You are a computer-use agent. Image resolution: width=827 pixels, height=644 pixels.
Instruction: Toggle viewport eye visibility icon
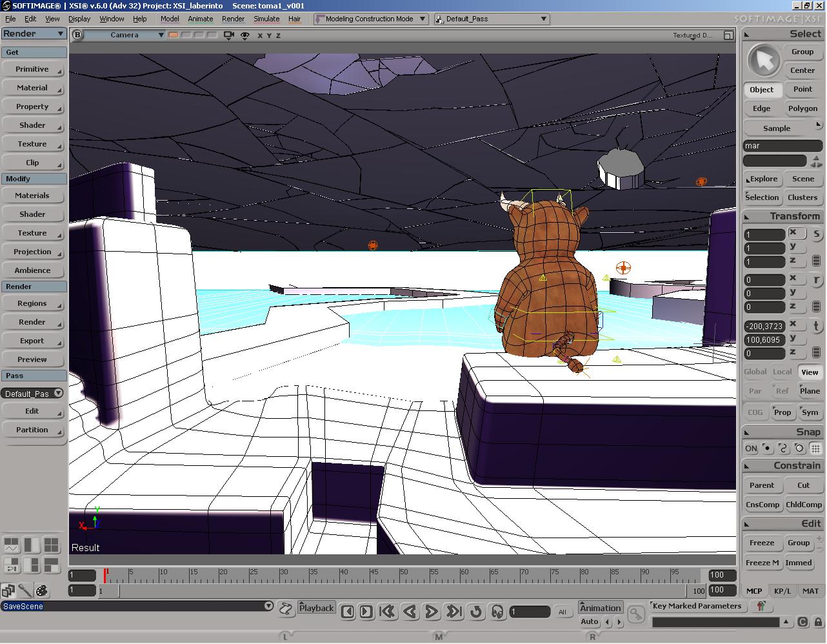(x=244, y=35)
